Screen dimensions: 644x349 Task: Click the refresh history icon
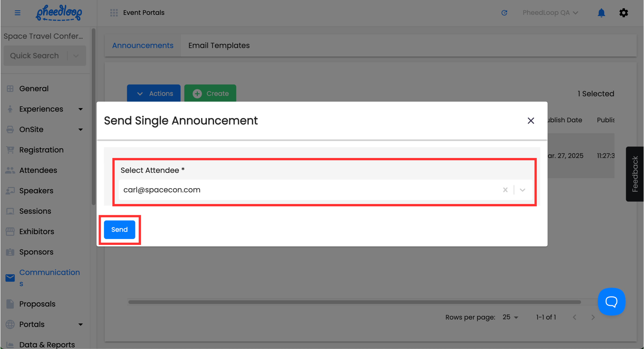click(504, 13)
